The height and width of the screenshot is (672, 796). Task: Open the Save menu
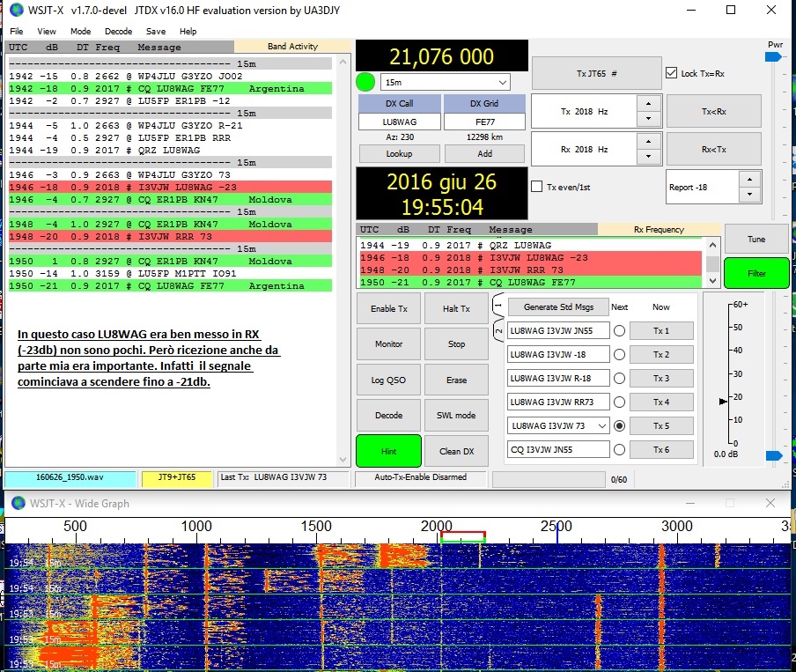point(156,31)
